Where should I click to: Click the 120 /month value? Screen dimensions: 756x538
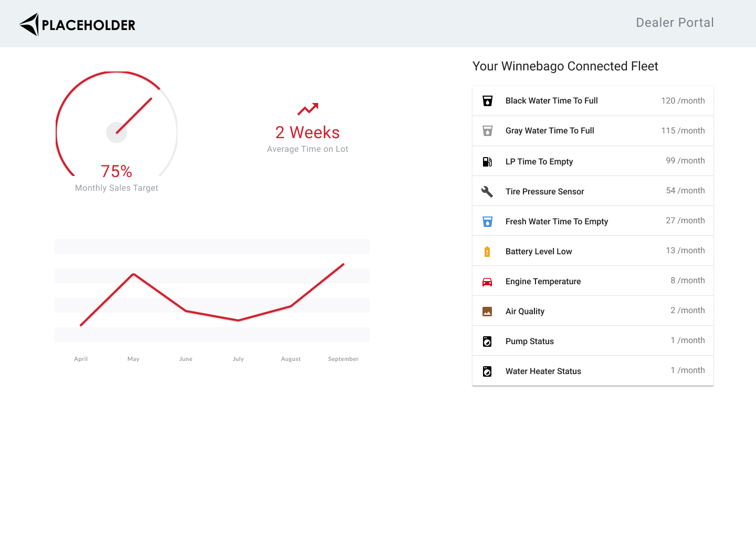683,101
